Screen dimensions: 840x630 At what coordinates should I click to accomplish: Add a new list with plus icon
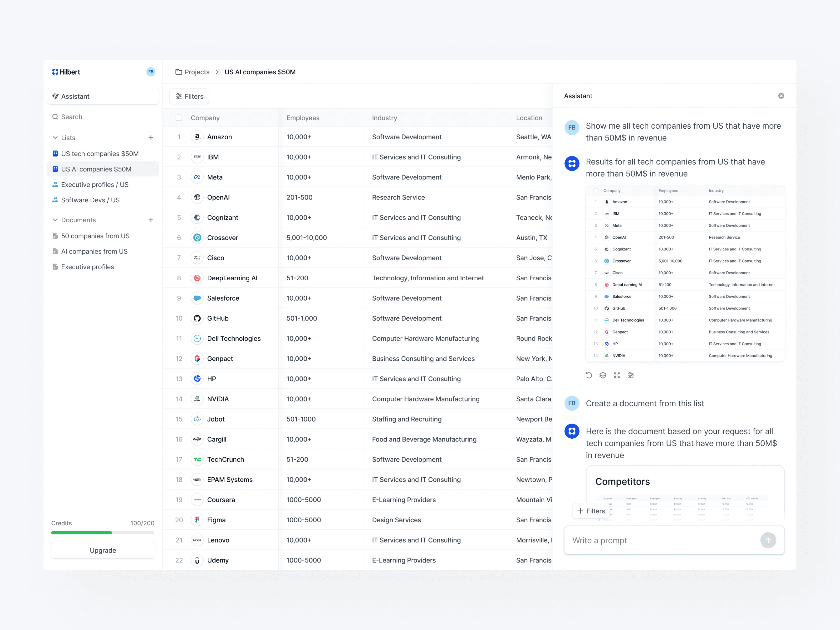pyautogui.click(x=151, y=138)
